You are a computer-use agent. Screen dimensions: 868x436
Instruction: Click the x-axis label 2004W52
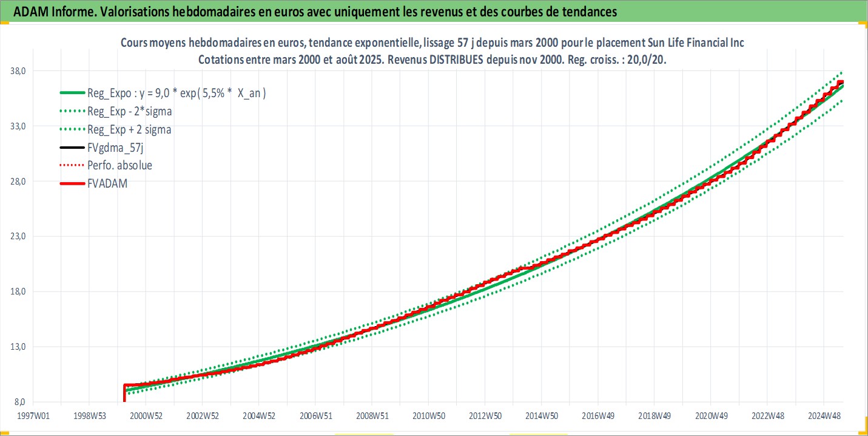258,415
